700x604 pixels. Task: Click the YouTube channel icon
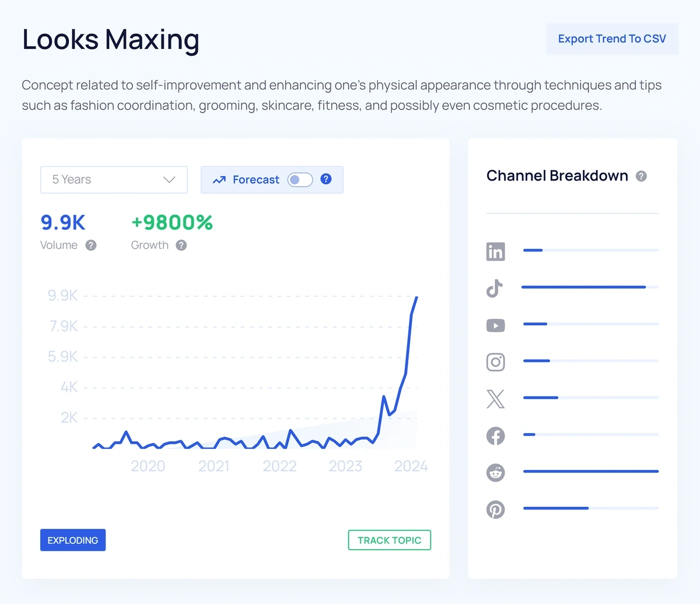(495, 325)
